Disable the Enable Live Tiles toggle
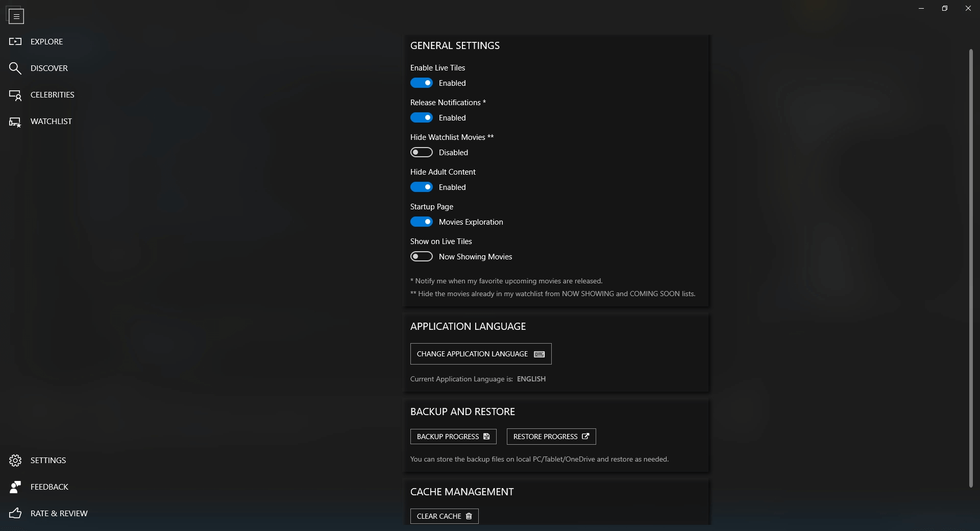 [421, 83]
